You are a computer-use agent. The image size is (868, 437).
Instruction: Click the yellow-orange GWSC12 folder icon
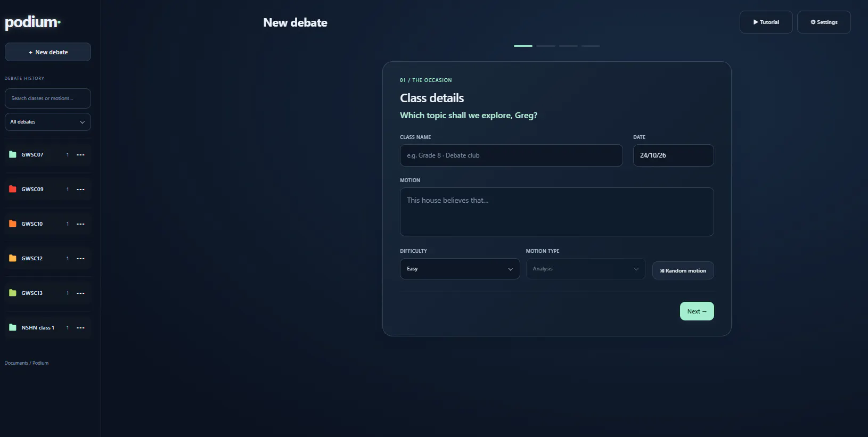tap(13, 258)
